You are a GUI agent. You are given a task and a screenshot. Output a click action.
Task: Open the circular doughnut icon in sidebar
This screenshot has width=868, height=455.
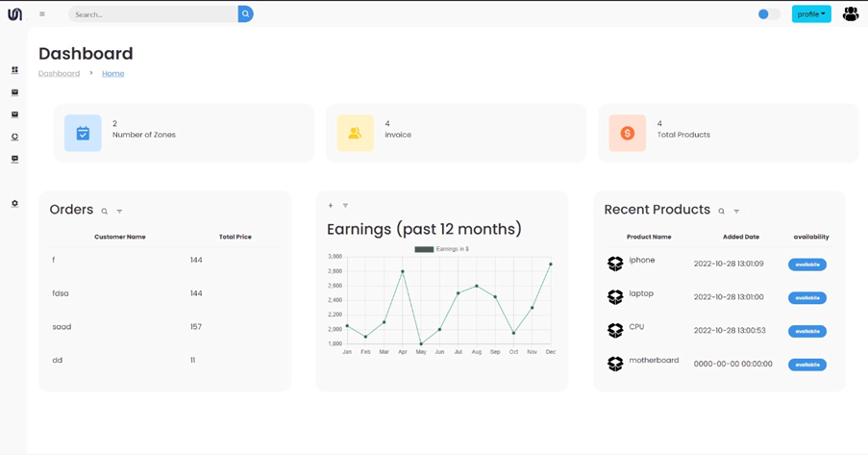[15, 137]
